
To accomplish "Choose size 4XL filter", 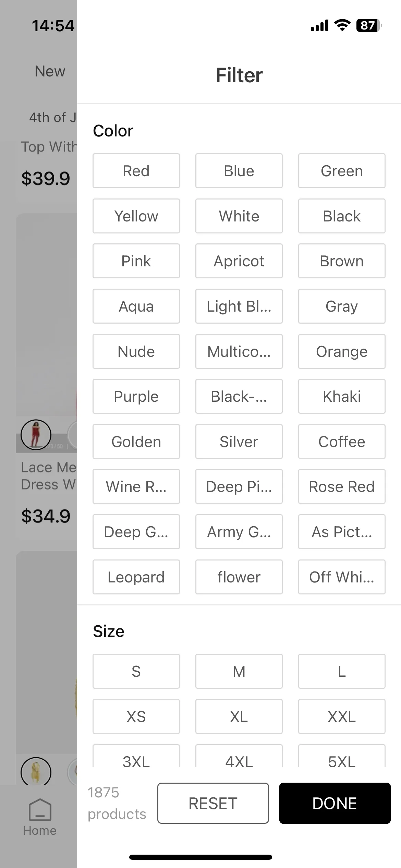I will pos(239,758).
